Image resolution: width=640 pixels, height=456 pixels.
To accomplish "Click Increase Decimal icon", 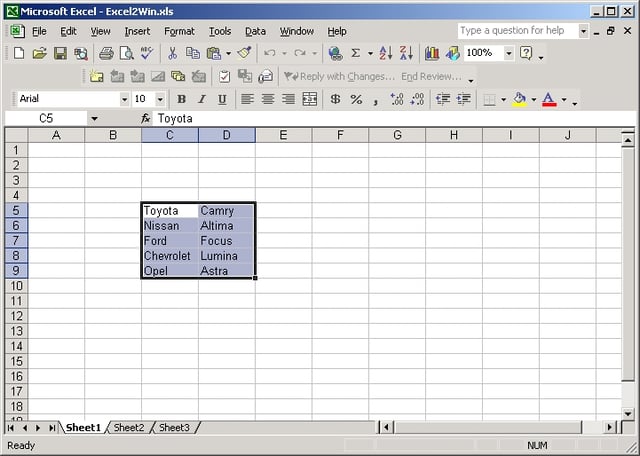I will [397, 99].
